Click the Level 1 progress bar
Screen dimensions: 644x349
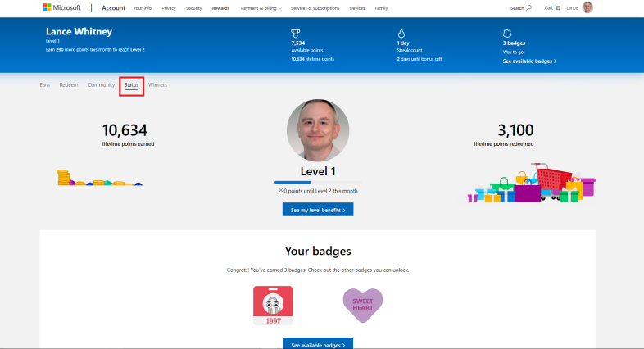click(318, 183)
